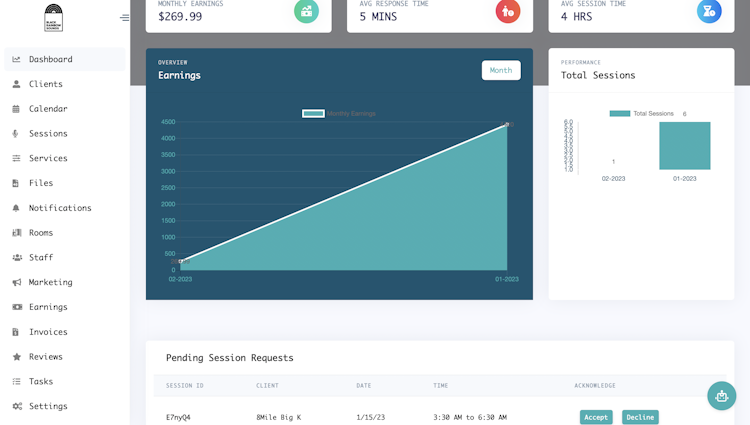The width and height of the screenshot is (750, 425).
Task: Click client name 8Mile Big K
Action: pyautogui.click(x=278, y=417)
